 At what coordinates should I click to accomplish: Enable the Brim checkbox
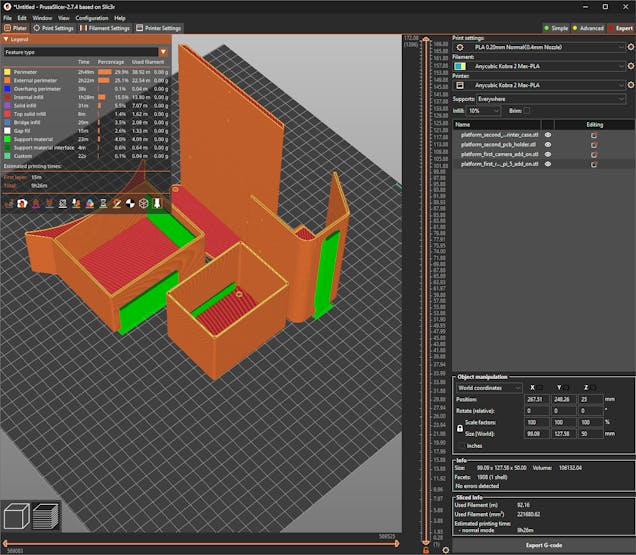[x=527, y=110]
